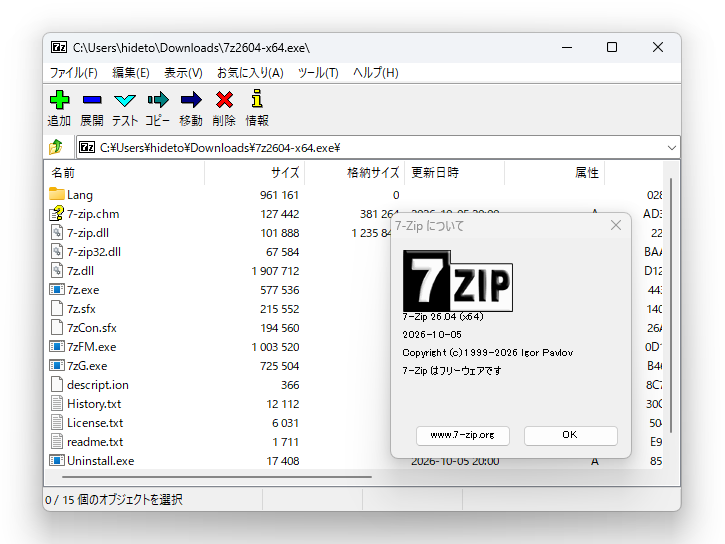
Task: Click the Move (移動) toolbar icon
Action: click(191, 100)
